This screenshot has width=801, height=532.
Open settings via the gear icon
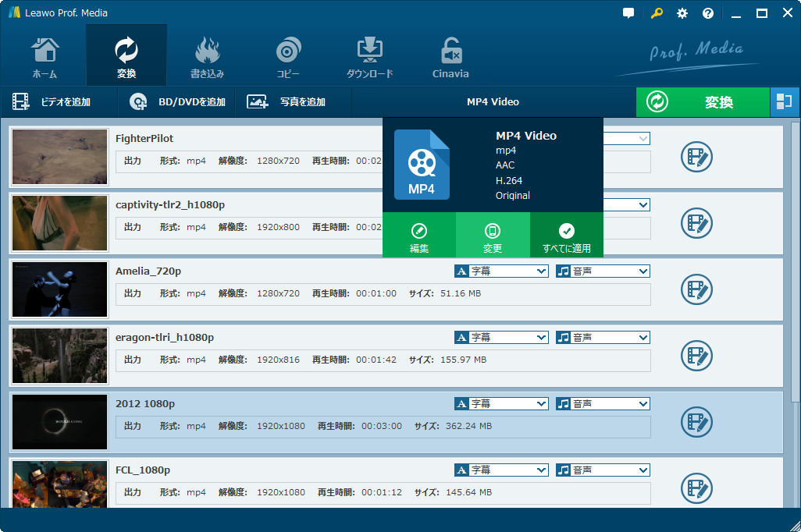(x=682, y=13)
